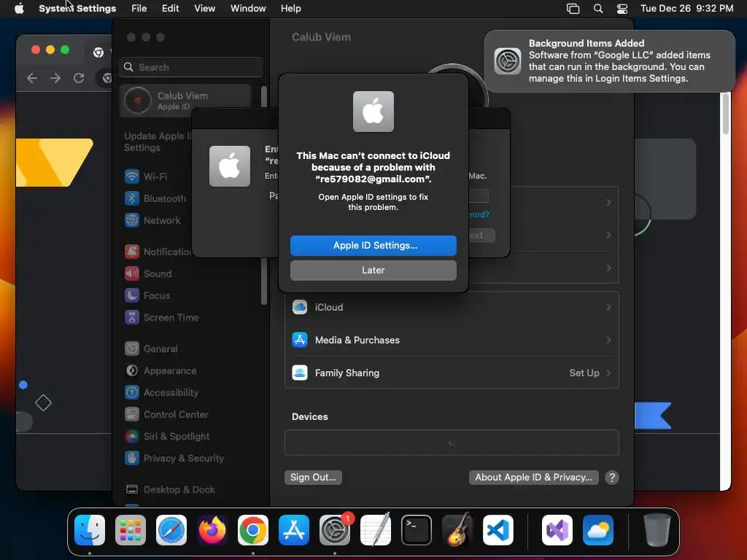747x560 pixels.
Task: Open the Window menu
Action: pos(248,9)
